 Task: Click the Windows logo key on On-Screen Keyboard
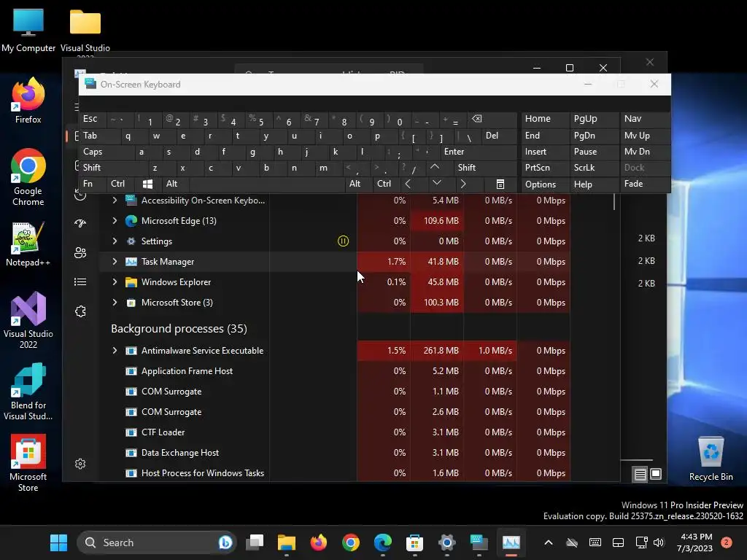147,184
